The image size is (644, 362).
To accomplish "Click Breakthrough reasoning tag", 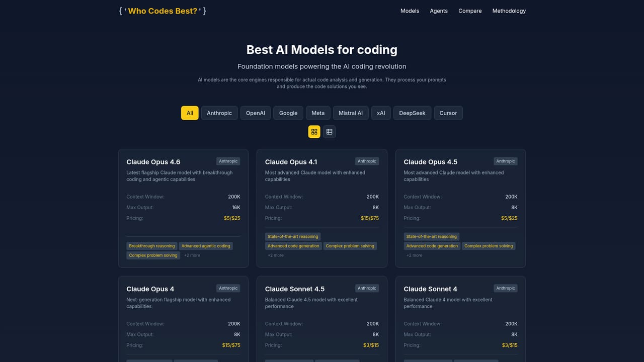I will 152,246.
